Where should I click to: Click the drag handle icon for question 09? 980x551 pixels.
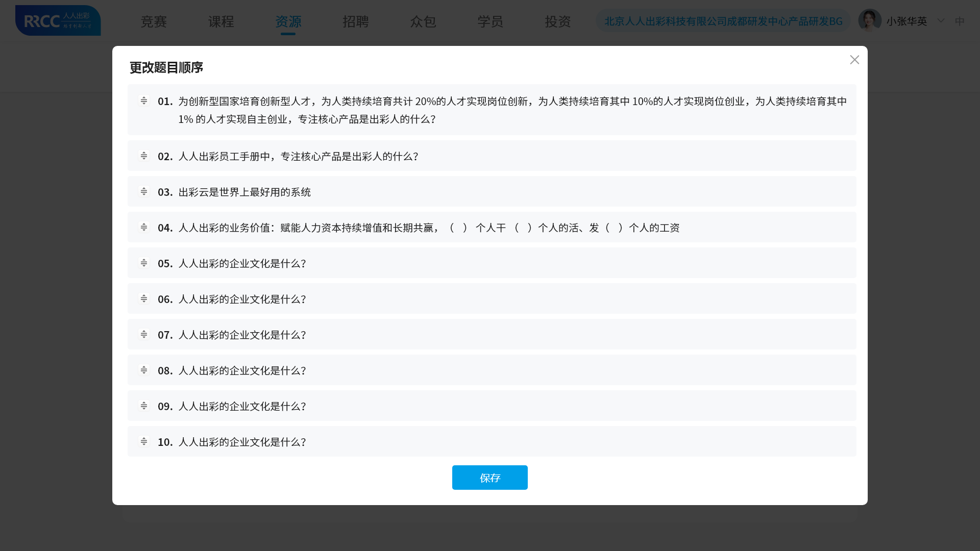tap(144, 406)
